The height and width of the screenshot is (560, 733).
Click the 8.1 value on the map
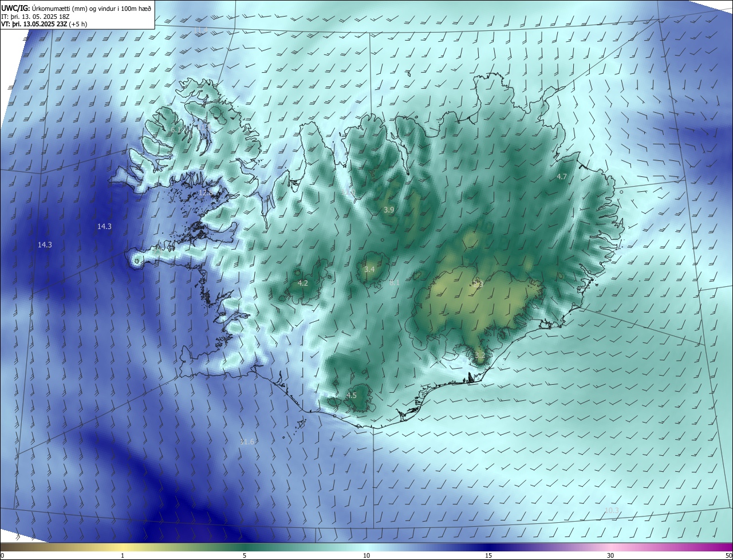[395, 283]
